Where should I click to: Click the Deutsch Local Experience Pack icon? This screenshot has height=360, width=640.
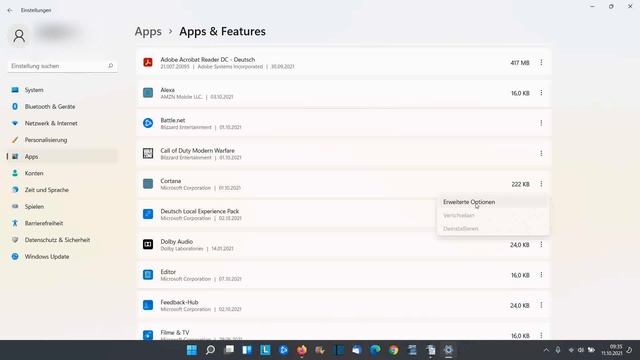click(x=148, y=214)
